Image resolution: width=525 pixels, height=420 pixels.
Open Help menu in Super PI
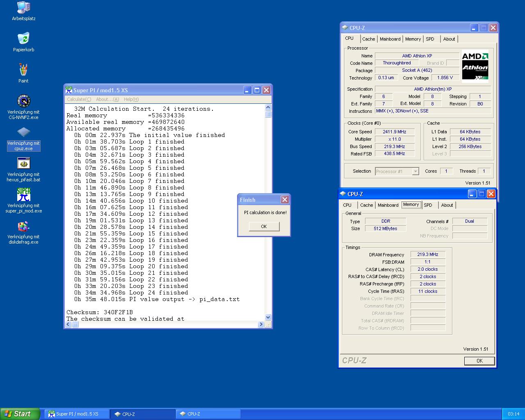pos(131,99)
